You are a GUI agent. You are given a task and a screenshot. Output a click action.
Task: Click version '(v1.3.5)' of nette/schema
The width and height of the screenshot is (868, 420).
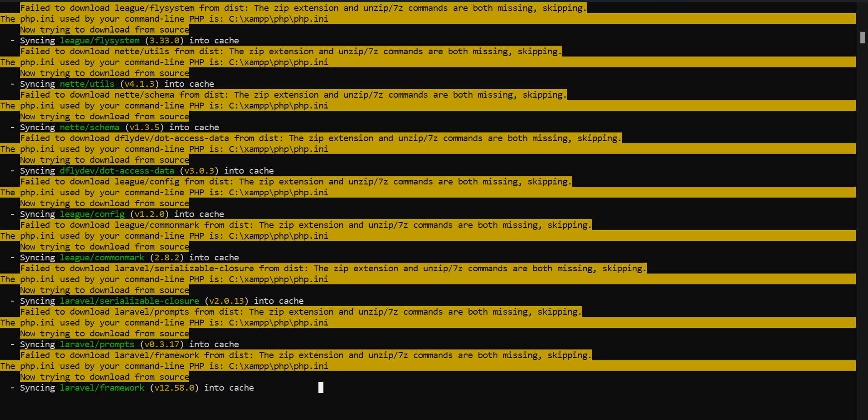145,127
